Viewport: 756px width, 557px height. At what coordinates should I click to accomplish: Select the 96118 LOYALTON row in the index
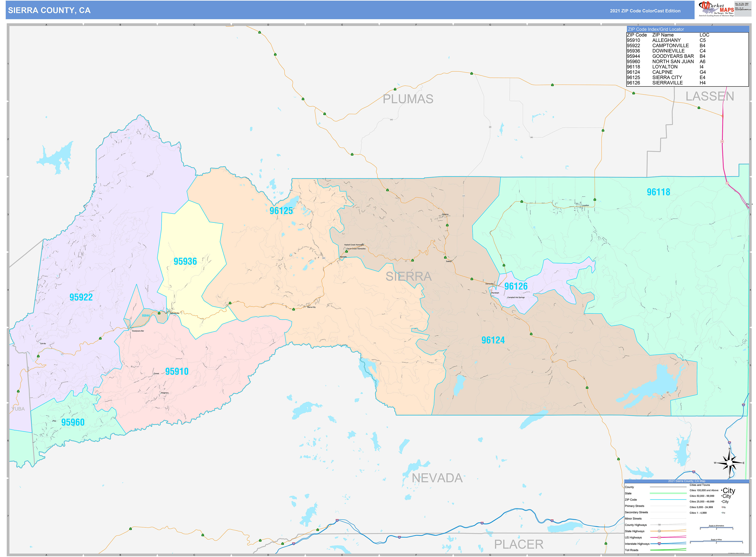point(687,67)
